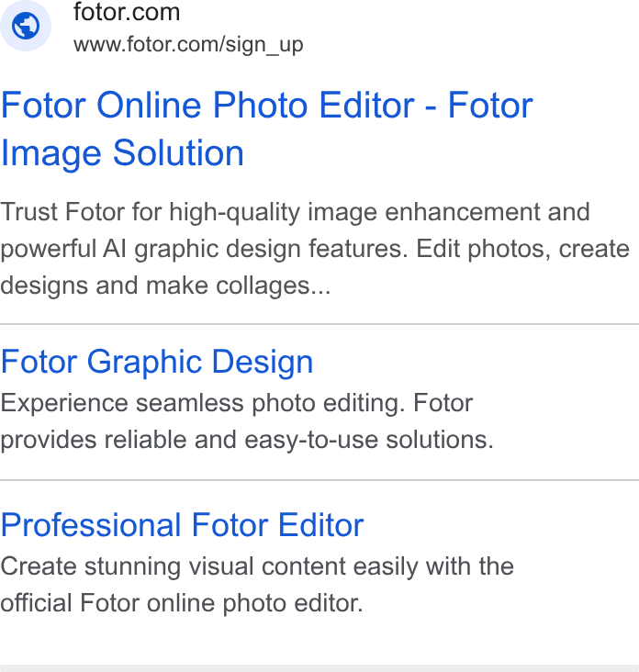Click "Image Solution" on the headline's second line
The height and width of the screenshot is (672, 639).
pyautogui.click(x=122, y=153)
